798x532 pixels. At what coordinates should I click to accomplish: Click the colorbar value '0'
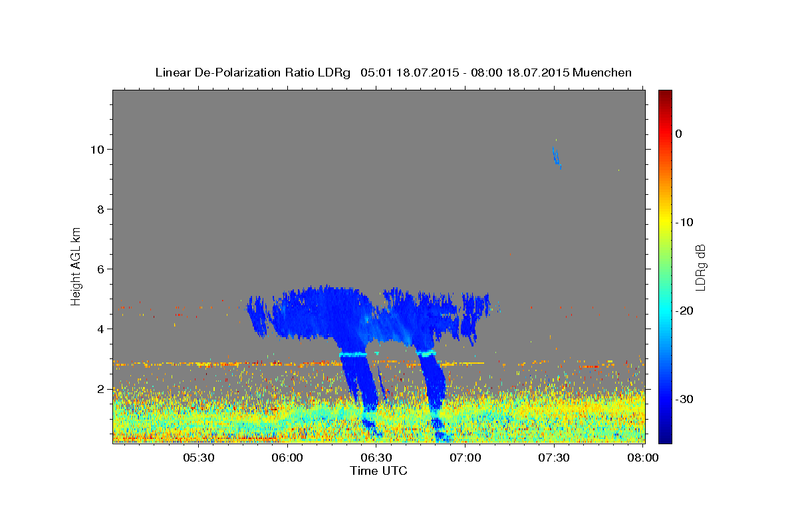click(679, 134)
